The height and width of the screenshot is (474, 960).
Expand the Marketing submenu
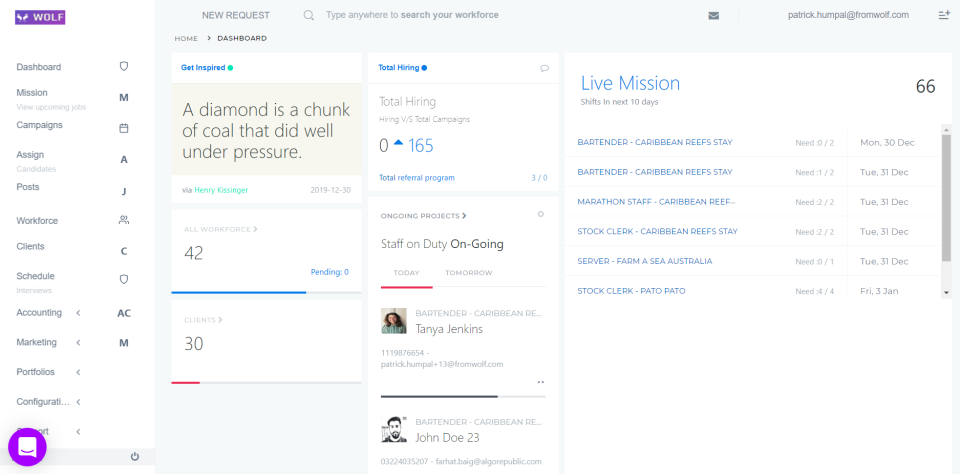click(78, 342)
